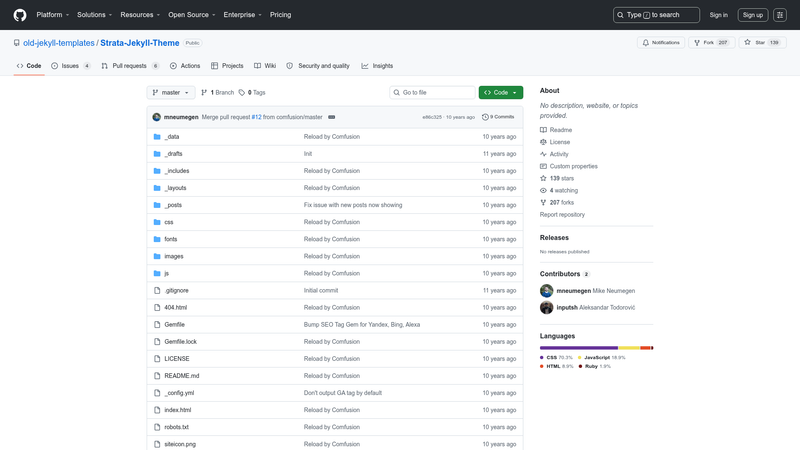Click mneumegen avatar in commit bar
The height and width of the screenshot is (450, 800).
157,117
